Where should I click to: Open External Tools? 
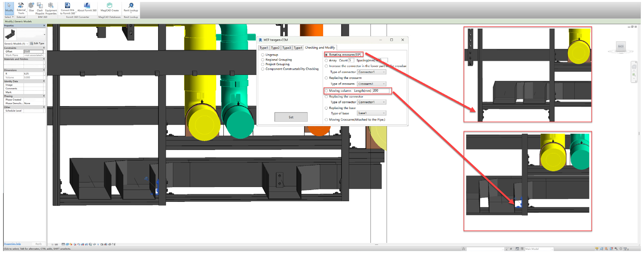21,7
